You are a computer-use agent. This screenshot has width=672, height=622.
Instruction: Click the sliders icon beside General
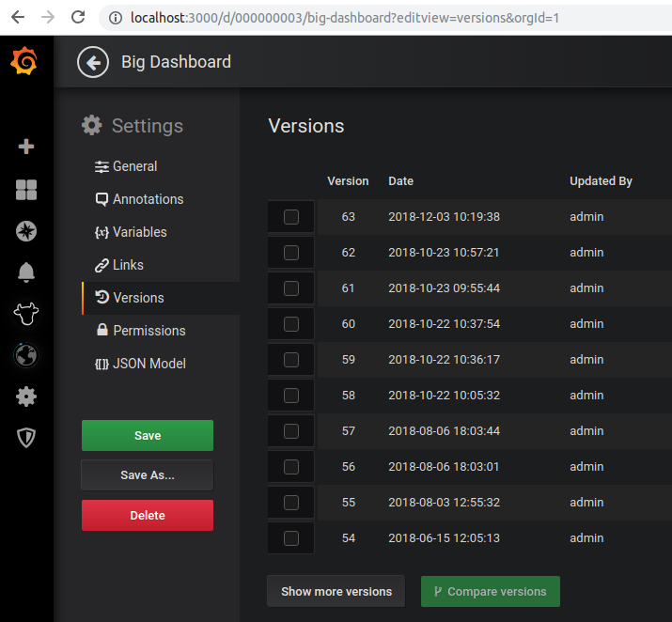coord(102,166)
